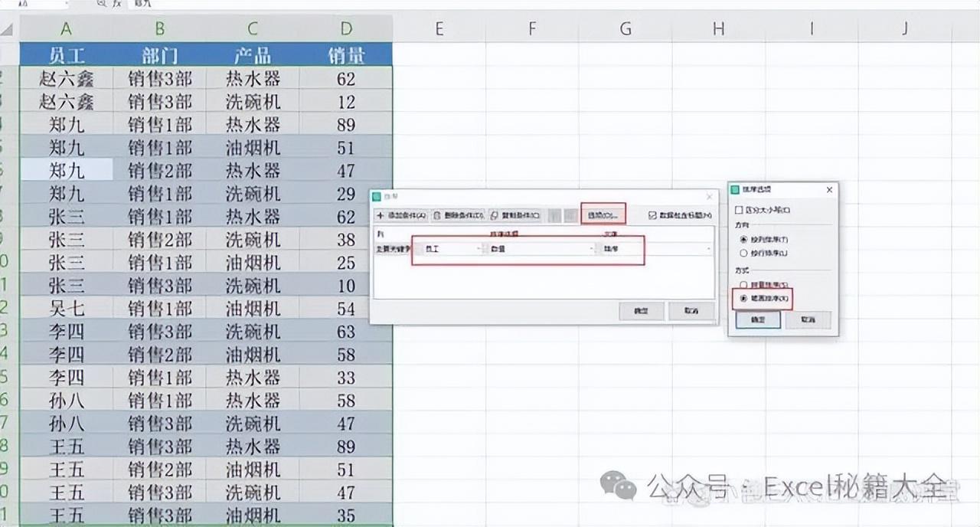Click sales value 38 cell

[x=346, y=239]
